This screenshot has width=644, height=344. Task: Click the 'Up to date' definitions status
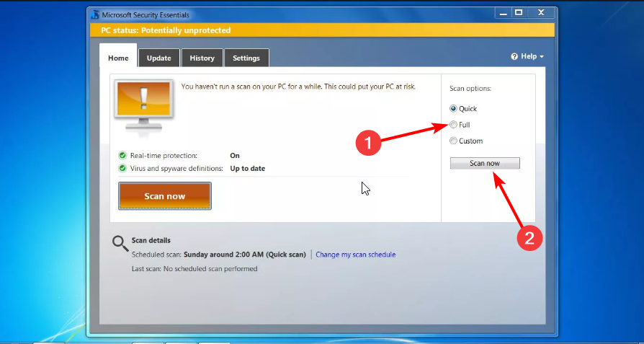click(248, 168)
